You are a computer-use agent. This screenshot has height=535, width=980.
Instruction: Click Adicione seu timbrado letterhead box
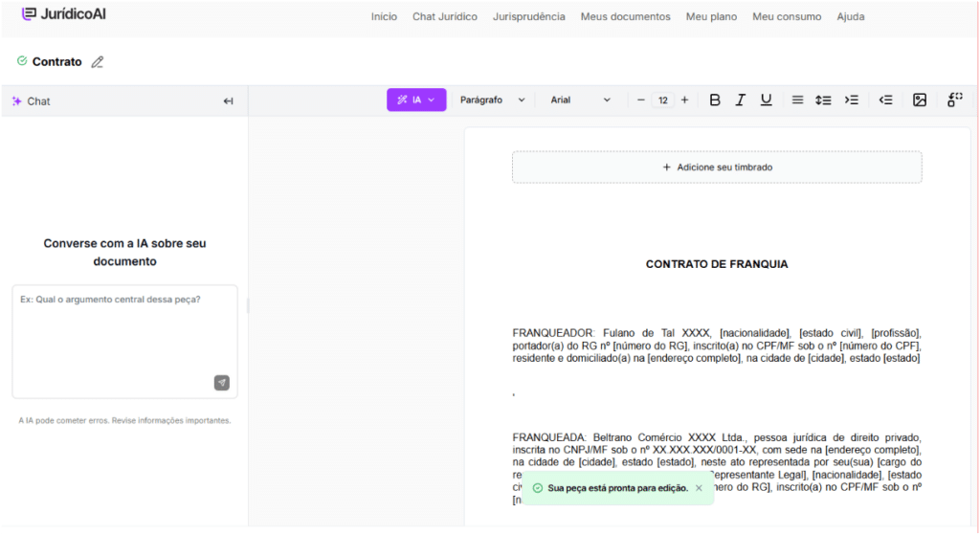(x=717, y=167)
